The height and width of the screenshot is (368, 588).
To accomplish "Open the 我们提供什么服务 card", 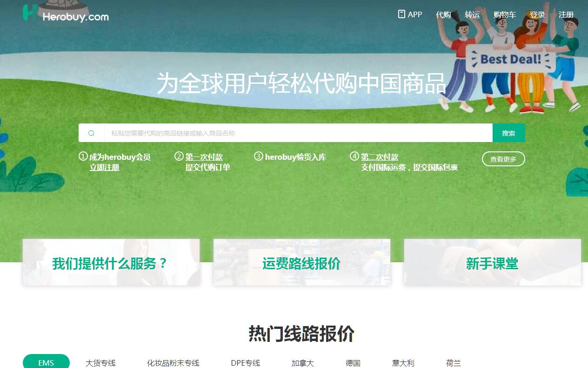I will [x=111, y=263].
